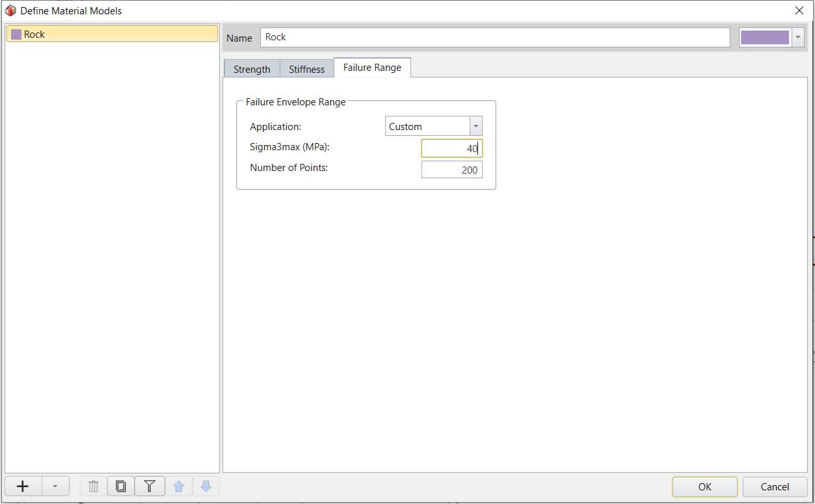The height and width of the screenshot is (504, 815).
Task: Select the Rock material in the list
Action: pos(111,33)
